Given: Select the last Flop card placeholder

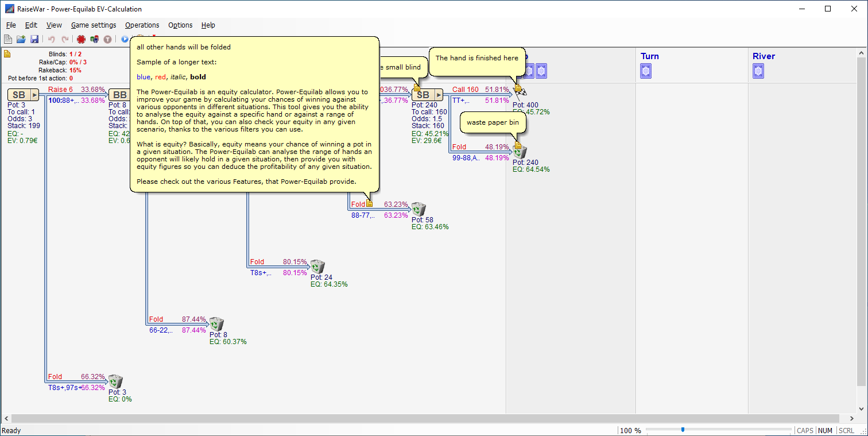Looking at the screenshot, I should (x=541, y=71).
